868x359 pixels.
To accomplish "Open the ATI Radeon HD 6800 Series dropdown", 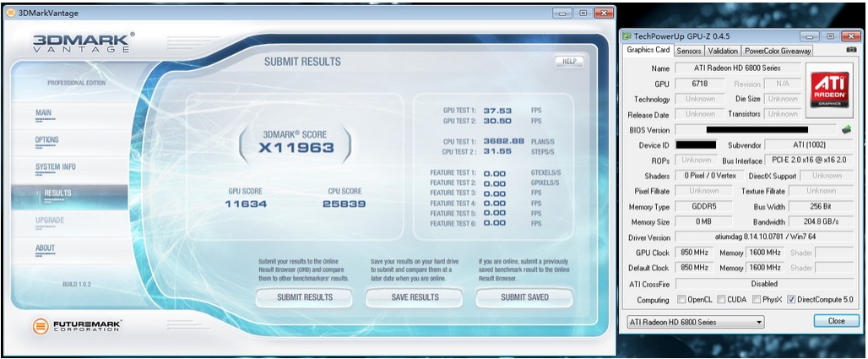I will (x=694, y=322).
